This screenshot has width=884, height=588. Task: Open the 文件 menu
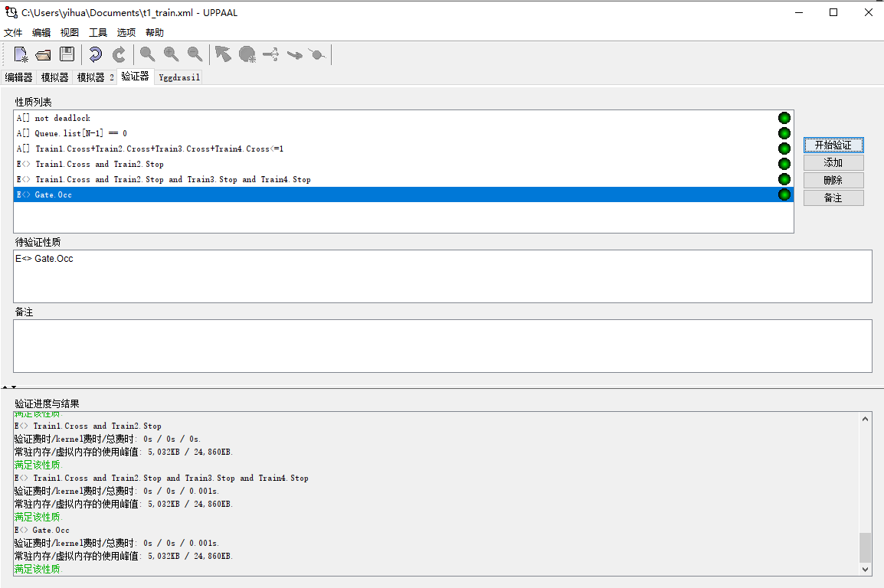[13, 33]
